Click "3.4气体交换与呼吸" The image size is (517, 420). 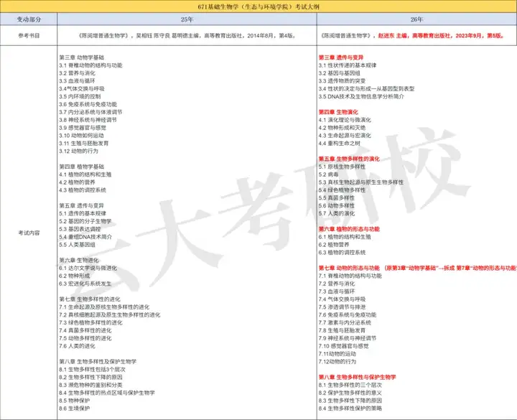[82, 89]
